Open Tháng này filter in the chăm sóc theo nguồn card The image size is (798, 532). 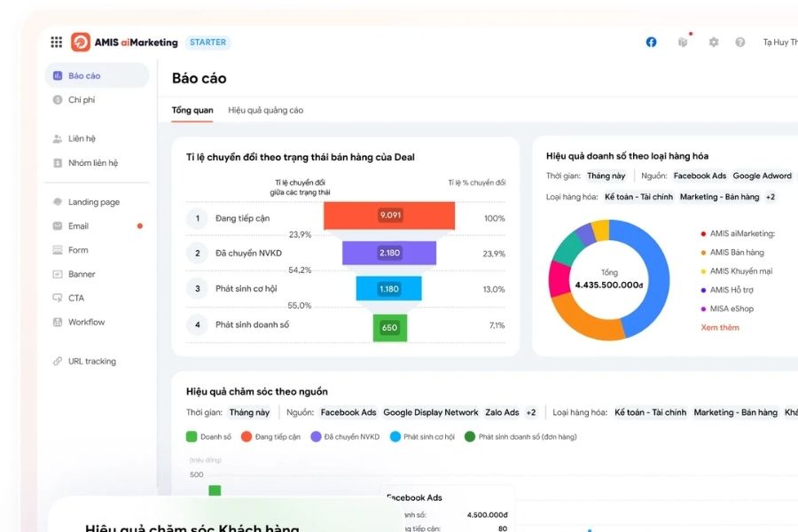249,412
